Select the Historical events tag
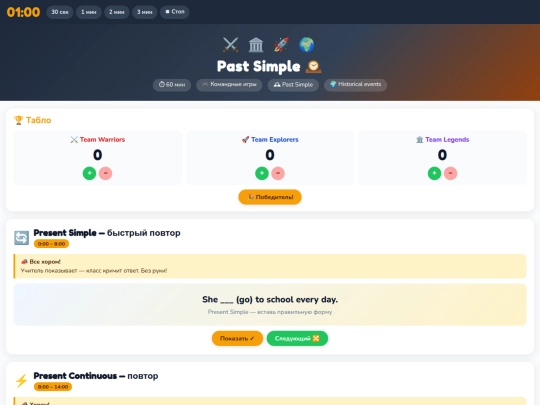This screenshot has height=405, width=540. 355,84
